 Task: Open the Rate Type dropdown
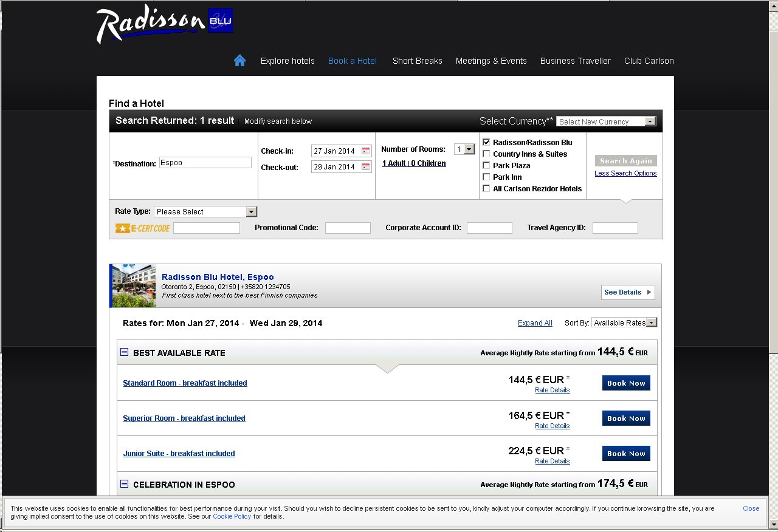[x=205, y=211]
